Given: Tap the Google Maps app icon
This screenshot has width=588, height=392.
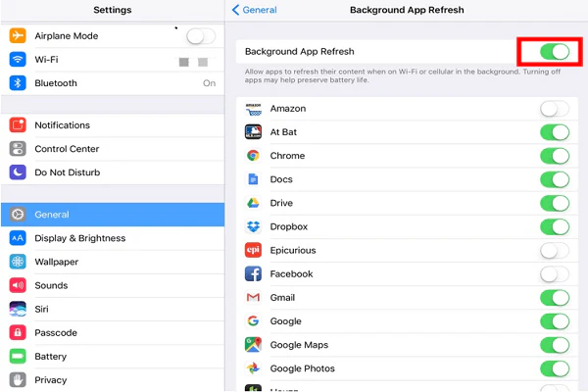Looking at the screenshot, I should (253, 345).
